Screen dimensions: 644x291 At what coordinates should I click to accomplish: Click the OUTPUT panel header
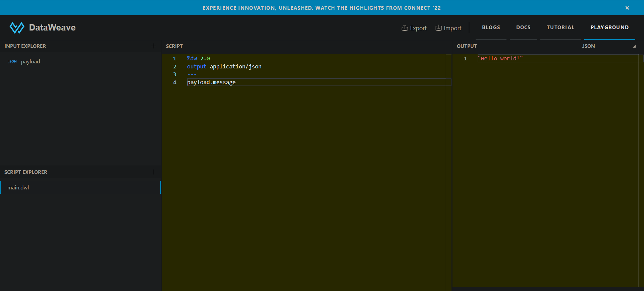[467, 46]
